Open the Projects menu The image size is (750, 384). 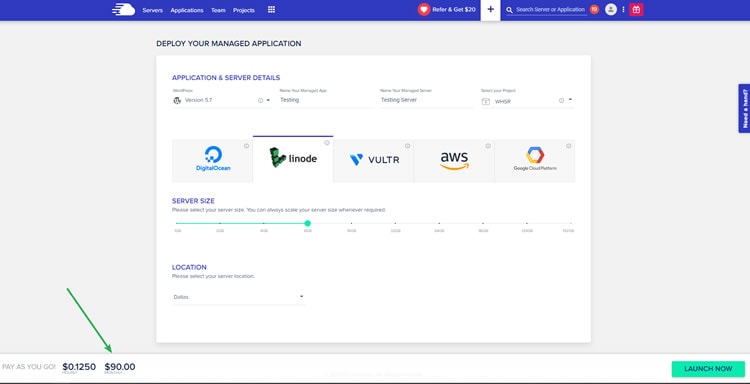tap(244, 10)
